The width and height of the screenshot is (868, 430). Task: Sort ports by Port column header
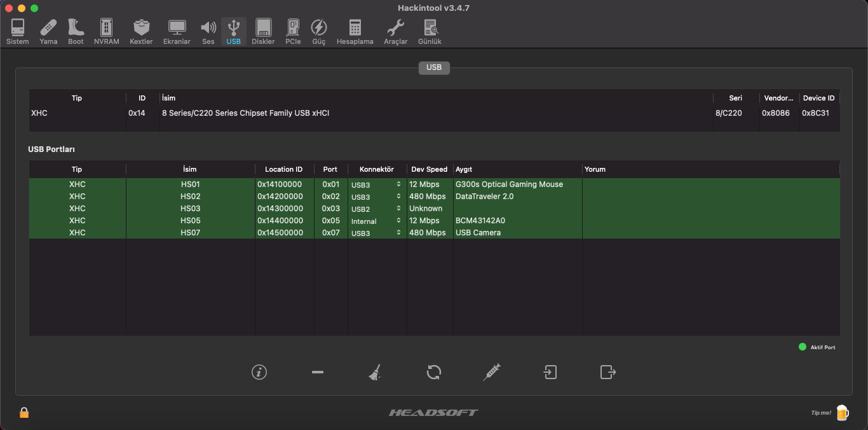coord(330,169)
